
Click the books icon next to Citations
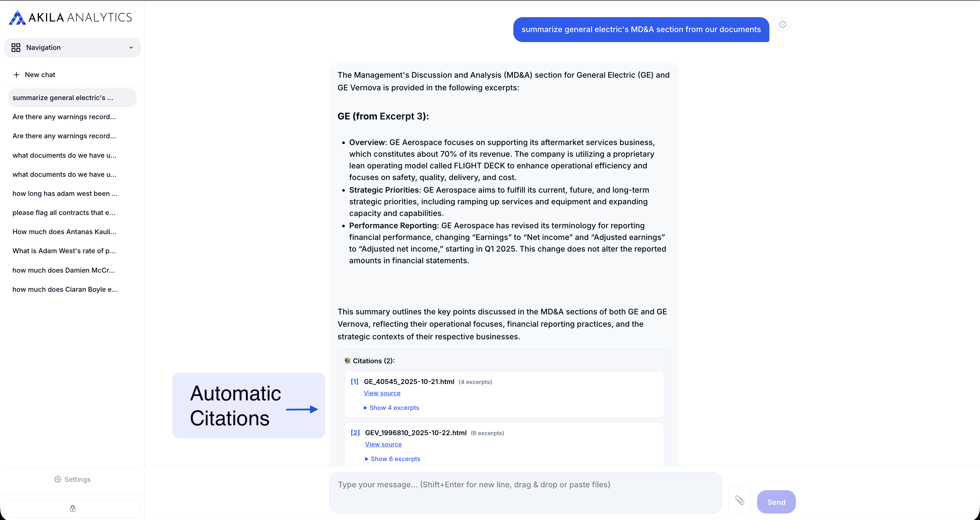[347, 360]
